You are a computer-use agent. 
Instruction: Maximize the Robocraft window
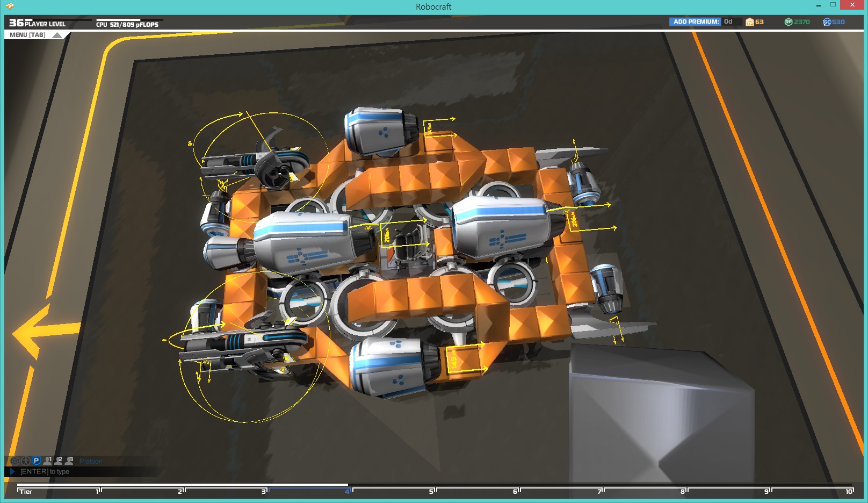coord(833,5)
